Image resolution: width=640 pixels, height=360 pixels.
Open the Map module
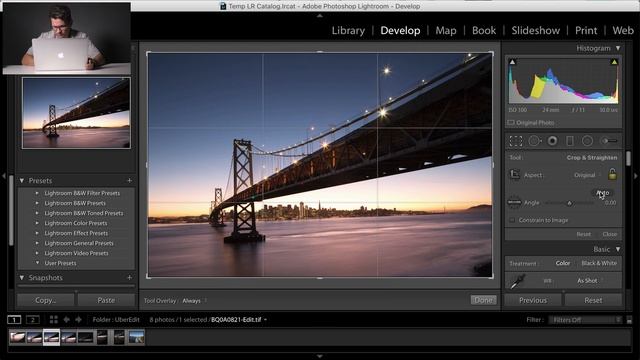pos(446,31)
